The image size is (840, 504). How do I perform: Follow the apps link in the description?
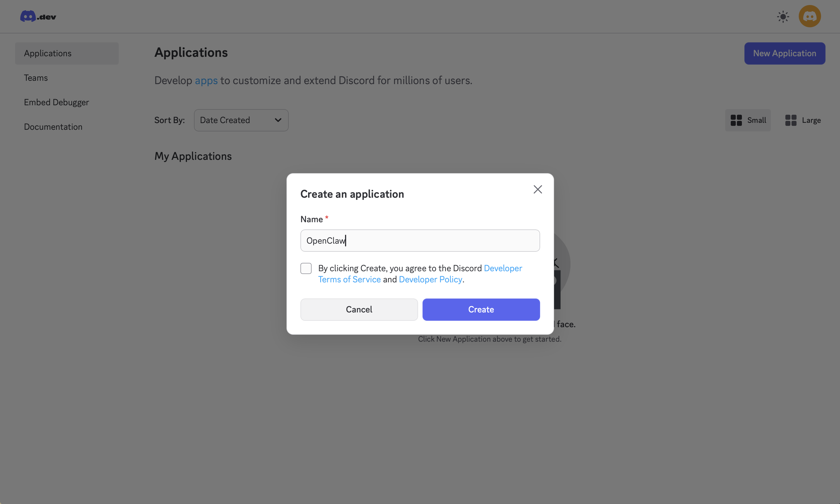(x=206, y=80)
